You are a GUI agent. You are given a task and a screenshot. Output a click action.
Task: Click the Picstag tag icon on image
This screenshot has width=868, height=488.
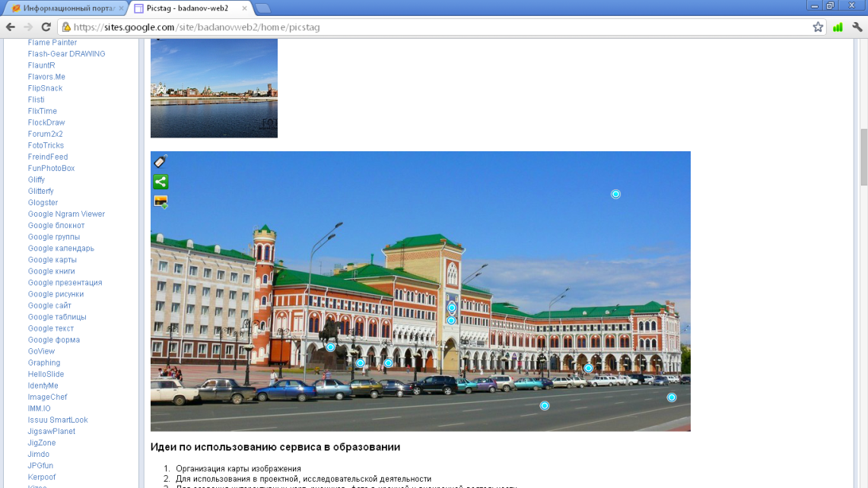coord(161,161)
